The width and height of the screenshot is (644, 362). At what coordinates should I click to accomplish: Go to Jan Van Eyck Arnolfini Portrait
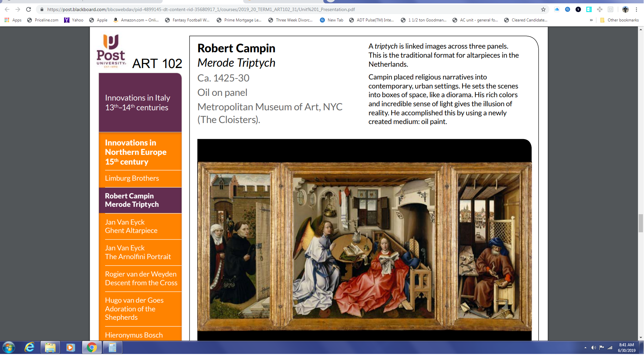pos(140,252)
